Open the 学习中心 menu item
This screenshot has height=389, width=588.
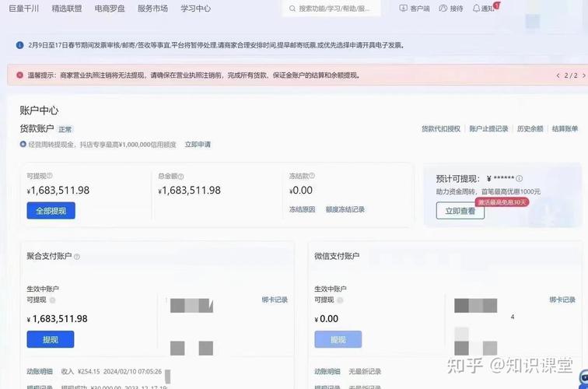coord(195,9)
